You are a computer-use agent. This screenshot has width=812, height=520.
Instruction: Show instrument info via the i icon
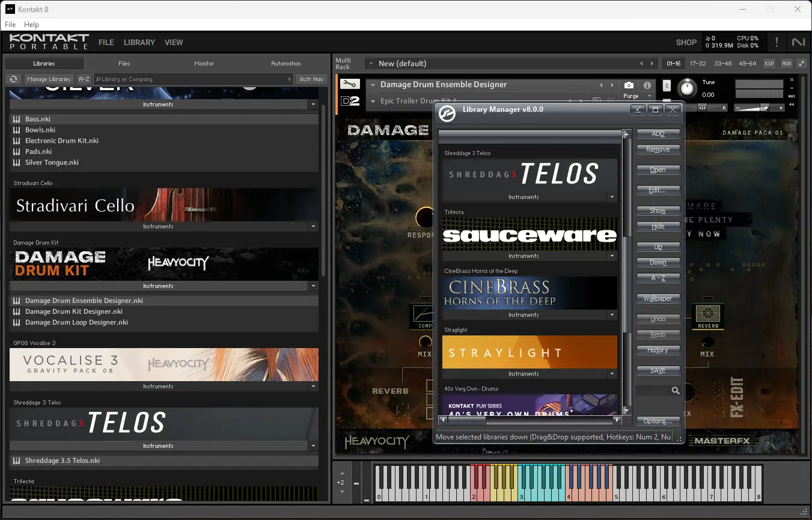[647, 85]
